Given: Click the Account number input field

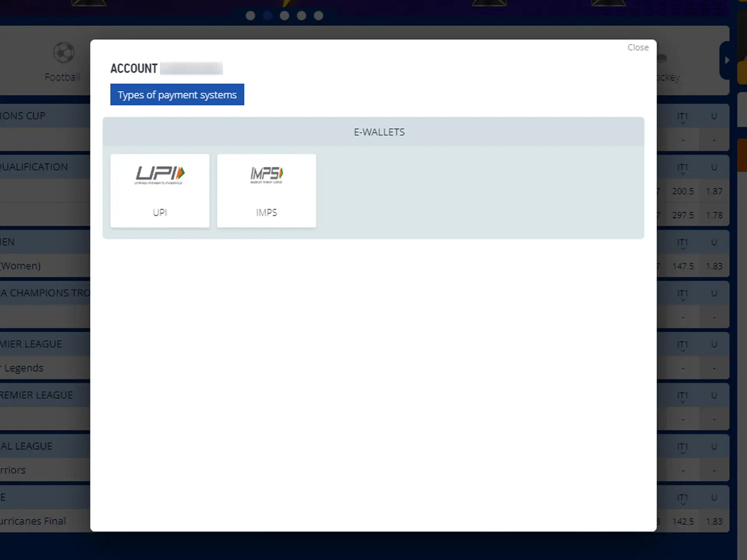Looking at the screenshot, I should pyautogui.click(x=191, y=69).
